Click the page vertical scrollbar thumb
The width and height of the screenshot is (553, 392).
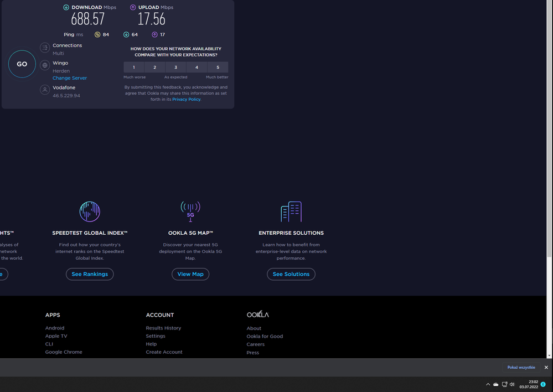click(x=549, y=129)
